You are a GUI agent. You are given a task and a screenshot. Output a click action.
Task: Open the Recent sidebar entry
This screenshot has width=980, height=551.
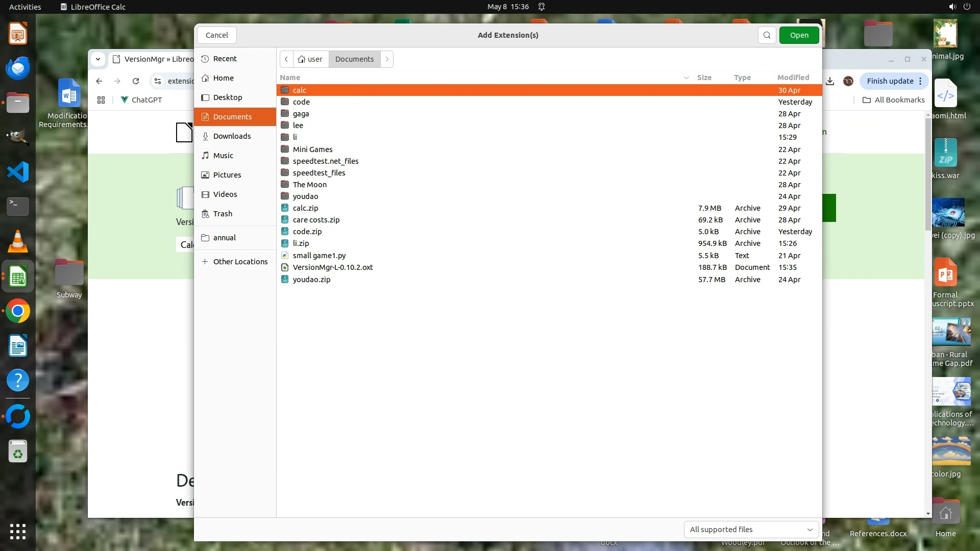coord(225,59)
